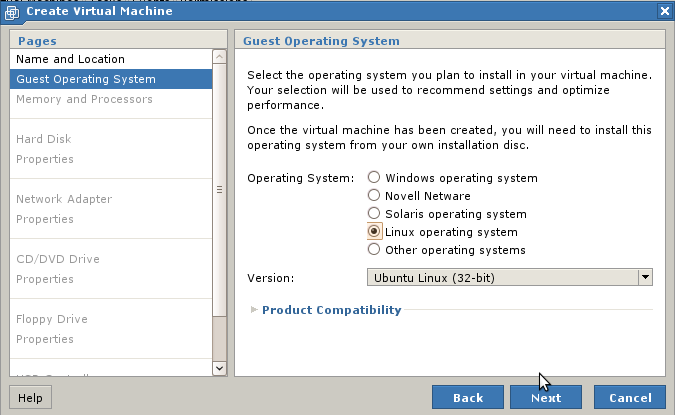
Task: Go to Name and Location page
Action: (x=70, y=59)
